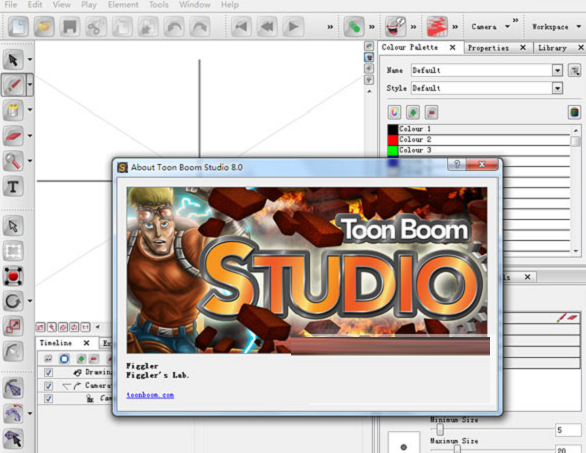This screenshot has width=586, height=453.
Task: Open the palette Name dropdown showing Default
Action: 557,70
